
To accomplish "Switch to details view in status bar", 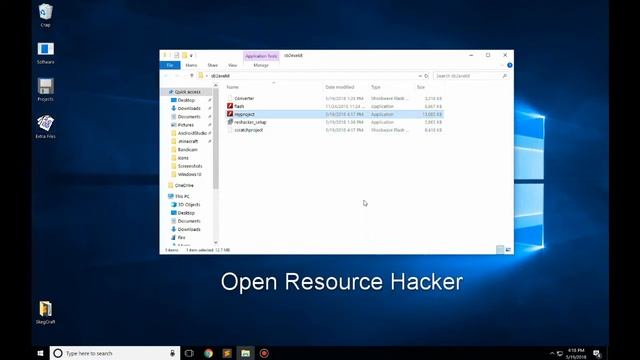I will click(500, 249).
